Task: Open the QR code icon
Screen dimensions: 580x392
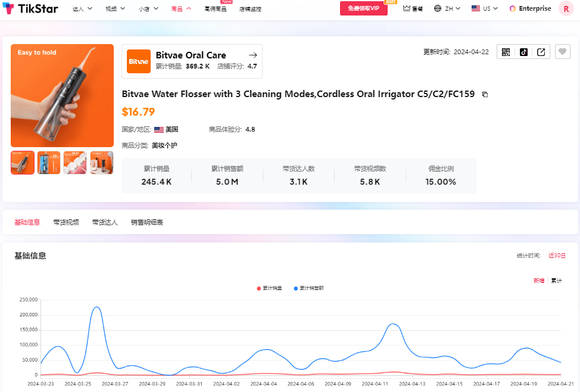Action: point(506,52)
